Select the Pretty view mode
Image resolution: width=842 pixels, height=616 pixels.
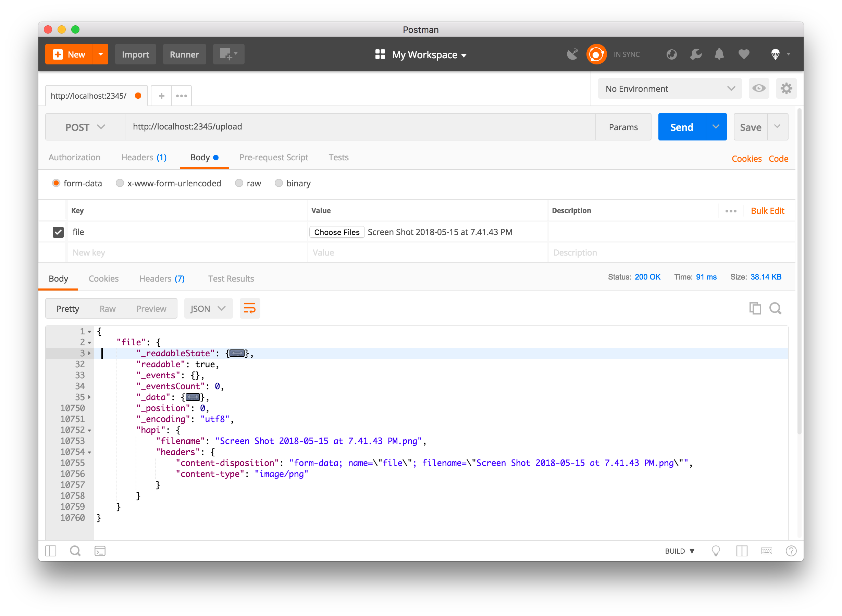[67, 309]
